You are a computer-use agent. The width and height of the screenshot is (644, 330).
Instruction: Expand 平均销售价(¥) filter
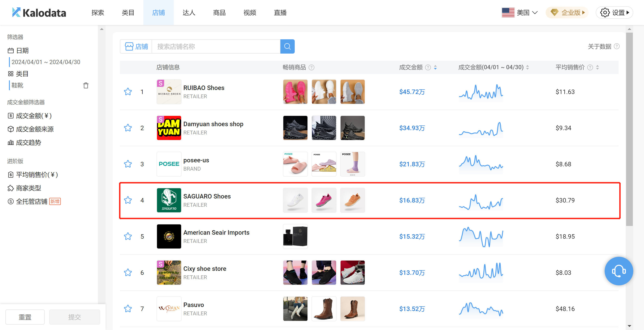click(x=33, y=175)
